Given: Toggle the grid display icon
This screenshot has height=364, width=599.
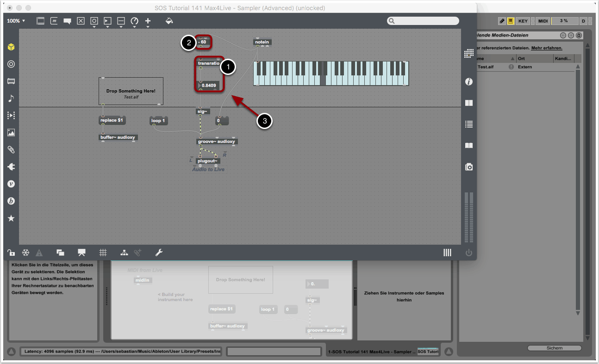Looking at the screenshot, I should coord(103,253).
